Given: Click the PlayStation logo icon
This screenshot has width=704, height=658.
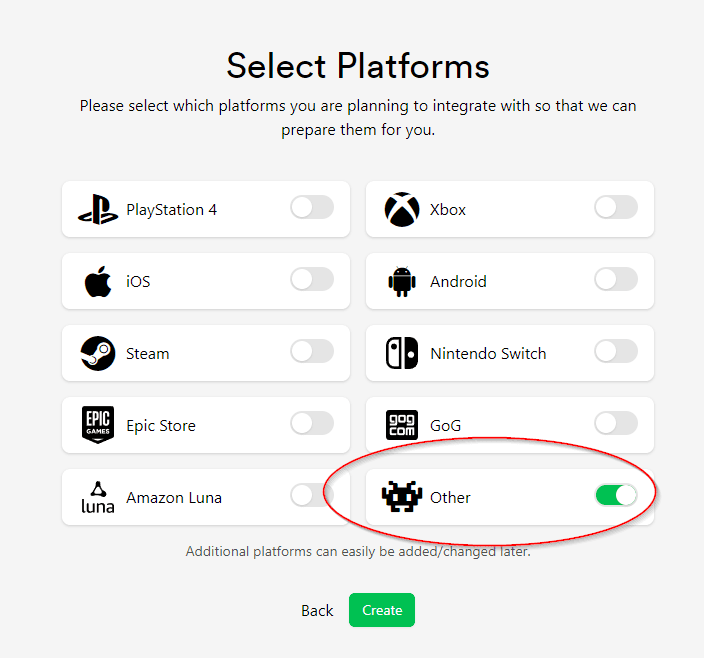Looking at the screenshot, I should coord(98,210).
